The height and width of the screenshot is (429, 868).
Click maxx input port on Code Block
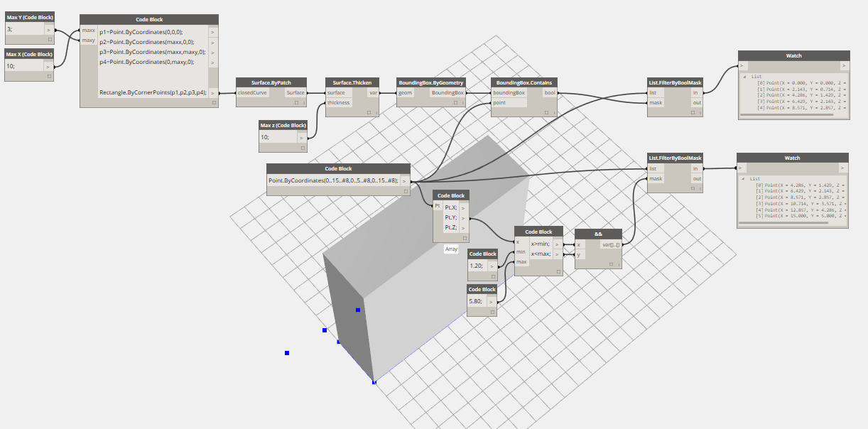(89, 31)
